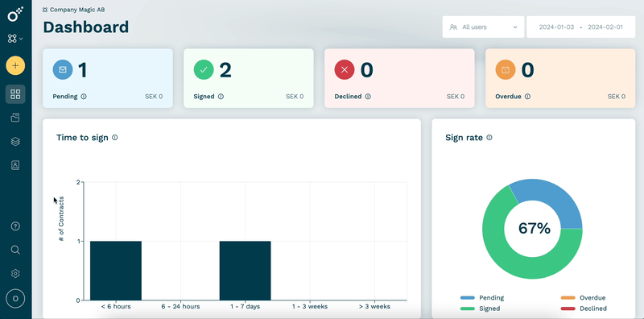Viewport: 644px width, 319px height.
Task: Open the workspace switcher in sidebar
Action: (15, 39)
